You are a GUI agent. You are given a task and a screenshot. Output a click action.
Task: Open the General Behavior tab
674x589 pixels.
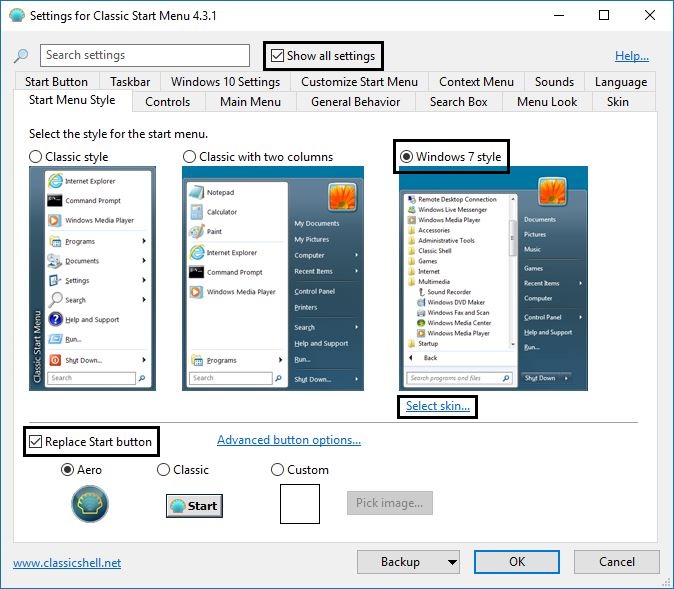(x=355, y=102)
